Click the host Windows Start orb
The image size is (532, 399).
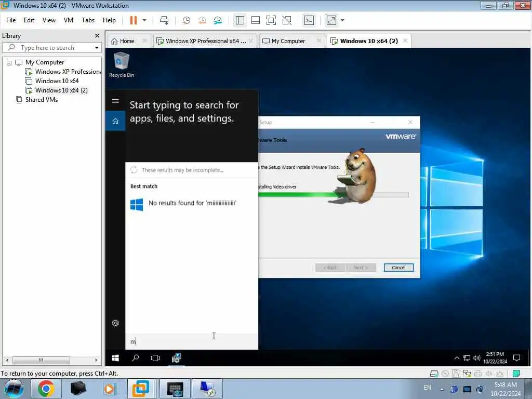click(x=14, y=389)
